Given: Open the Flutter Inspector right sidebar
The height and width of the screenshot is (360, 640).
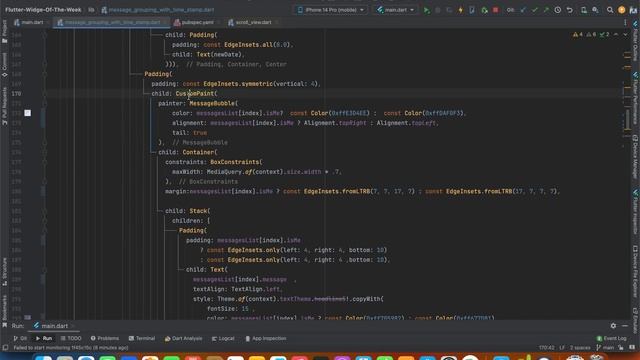Looking at the screenshot, I should [636, 212].
